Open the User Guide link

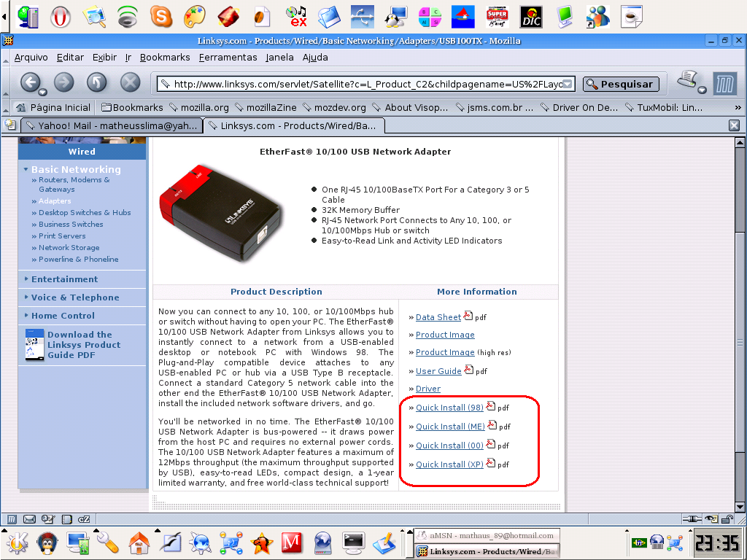pos(438,371)
